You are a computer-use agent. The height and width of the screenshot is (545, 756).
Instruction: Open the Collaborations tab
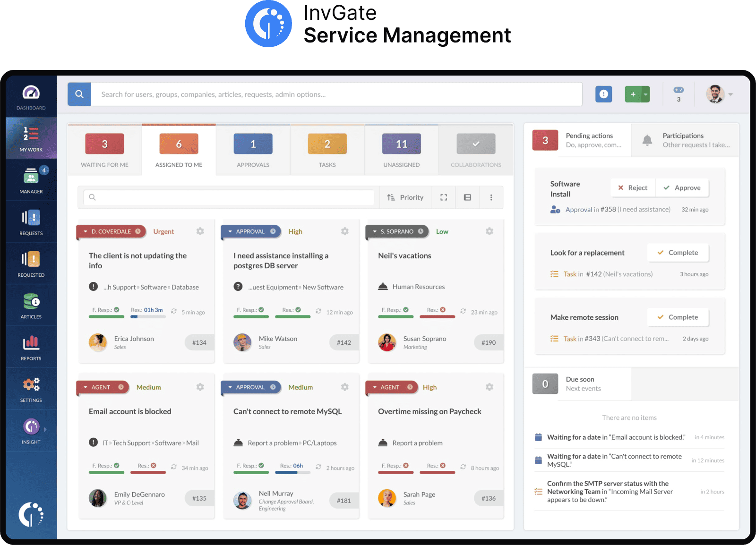(476, 150)
